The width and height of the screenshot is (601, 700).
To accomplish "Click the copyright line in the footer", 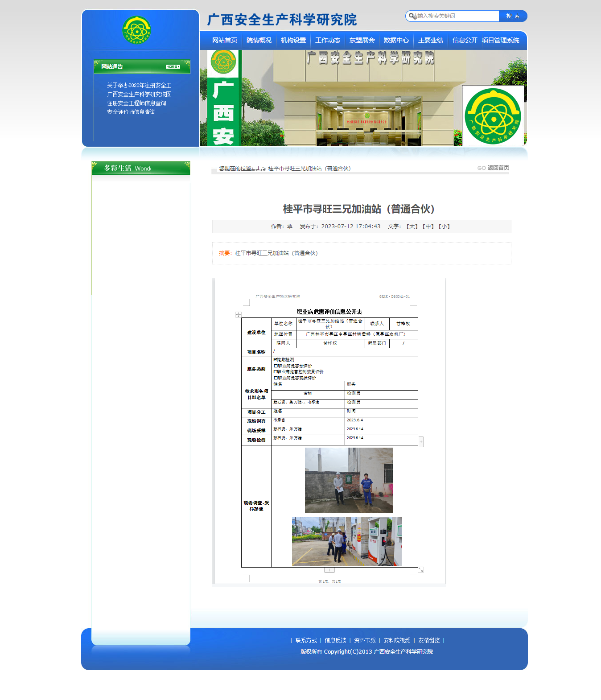I will (x=366, y=652).
